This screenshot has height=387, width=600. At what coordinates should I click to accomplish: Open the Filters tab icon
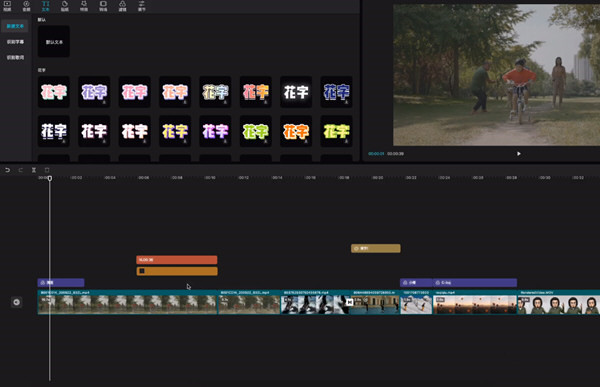pyautogui.click(x=122, y=5)
